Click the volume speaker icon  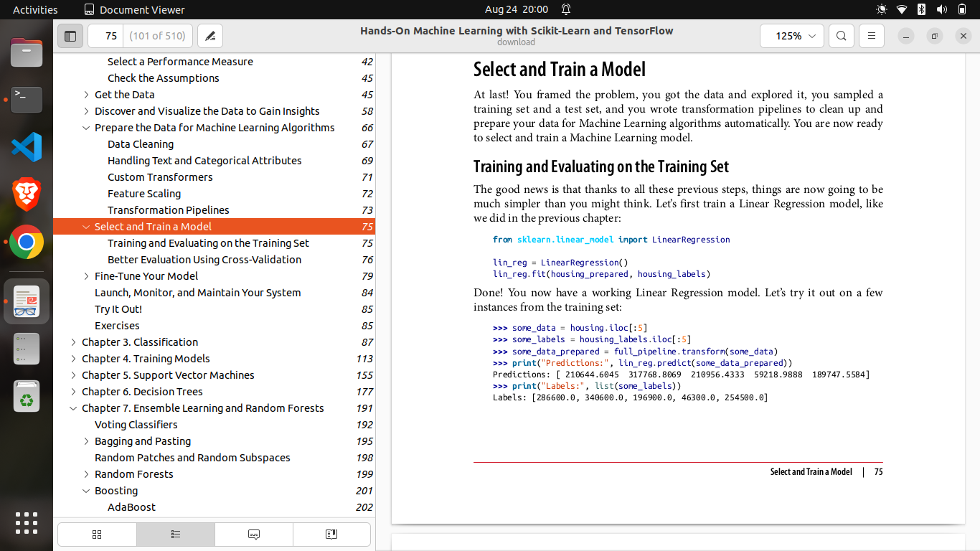(941, 9)
